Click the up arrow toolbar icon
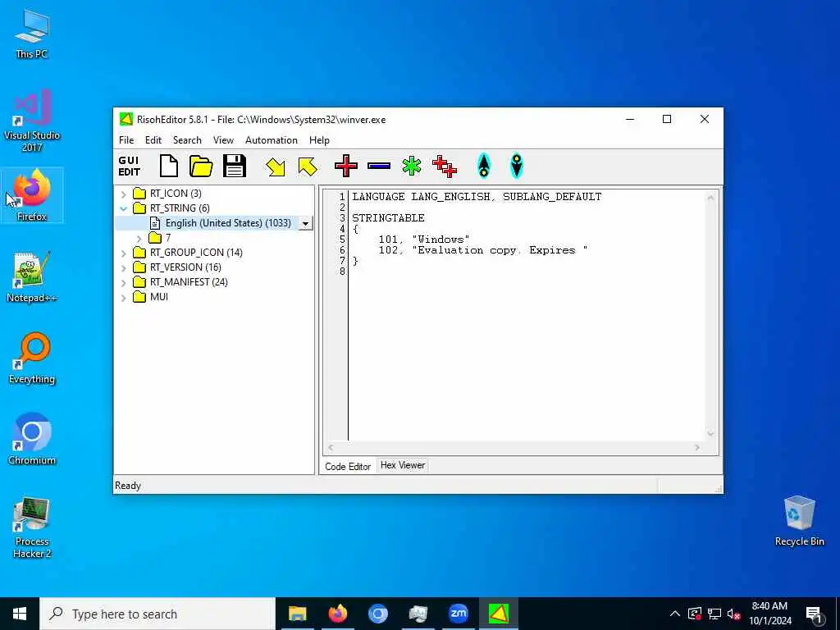 [484, 166]
